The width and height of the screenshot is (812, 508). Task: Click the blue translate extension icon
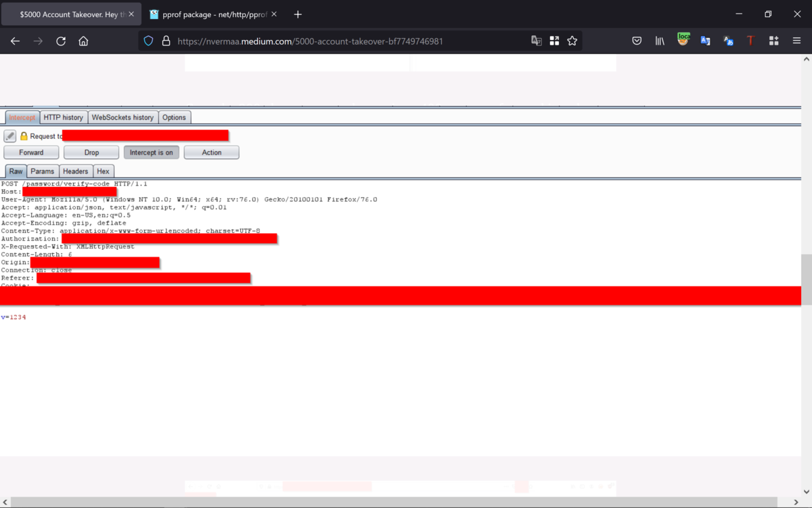[x=705, y=41]
